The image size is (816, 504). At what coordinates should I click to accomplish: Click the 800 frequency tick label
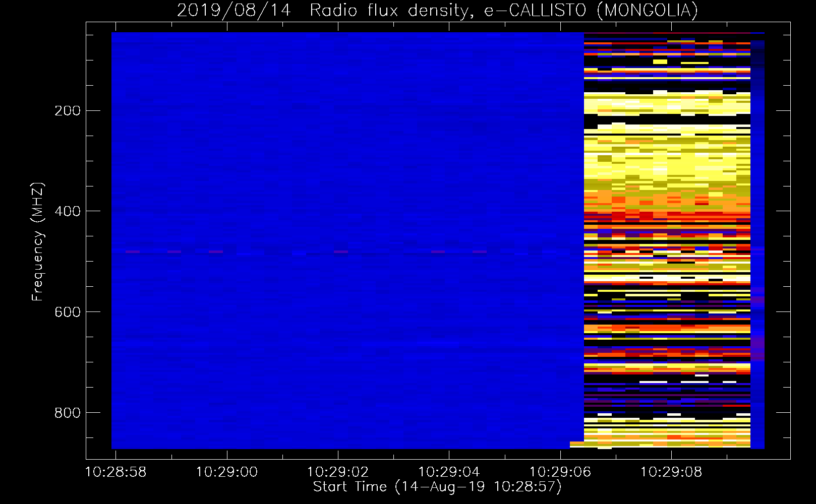(x=68, y=413)
